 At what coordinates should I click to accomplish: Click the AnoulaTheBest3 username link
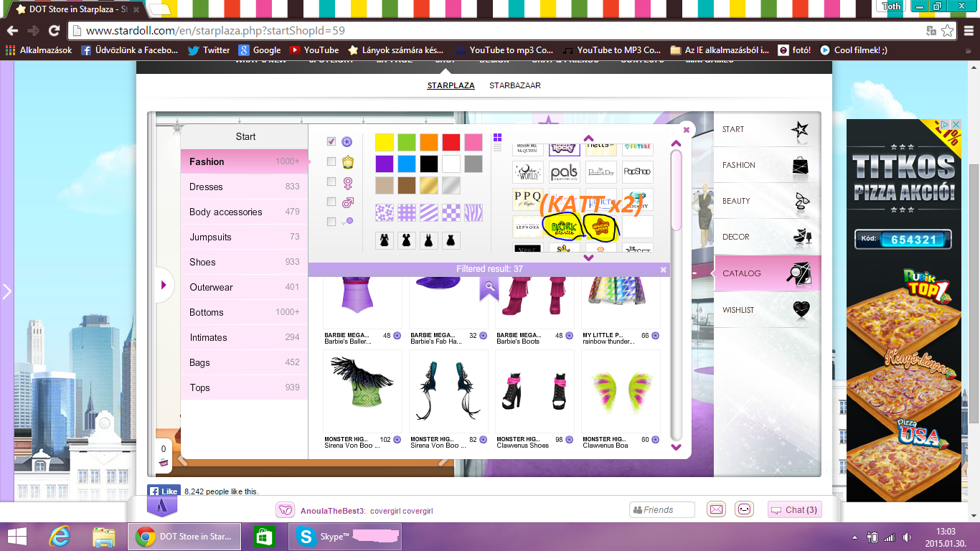[x=334, y=511]
